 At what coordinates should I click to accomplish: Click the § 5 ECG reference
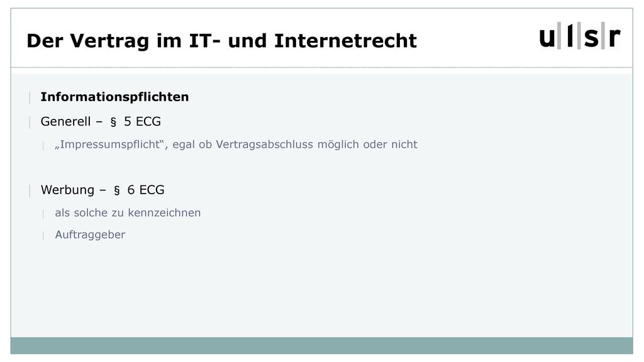(136, 121)
